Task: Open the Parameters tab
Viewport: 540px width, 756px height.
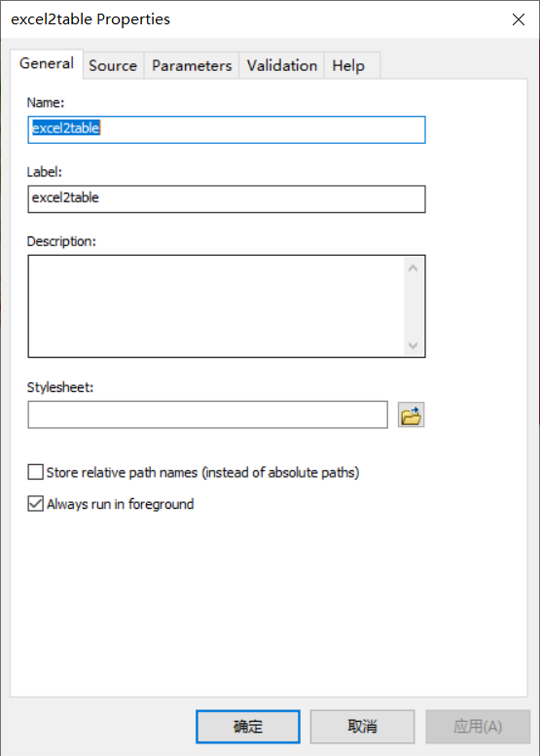Action: (x=192, y=65)
